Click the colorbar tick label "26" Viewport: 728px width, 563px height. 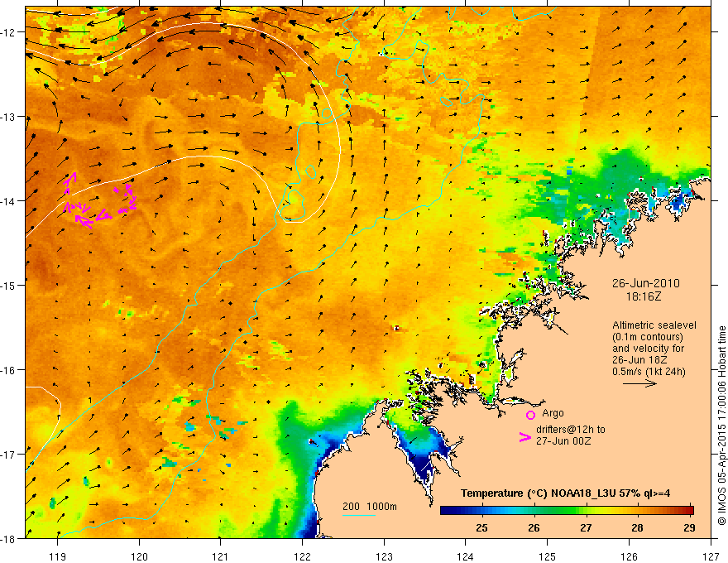[x=534, y=527]
